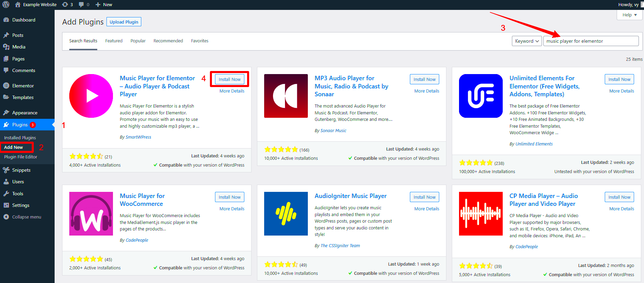Switch to the Search Results tab
The image size is (644, 283).
(x=83, y=41)
